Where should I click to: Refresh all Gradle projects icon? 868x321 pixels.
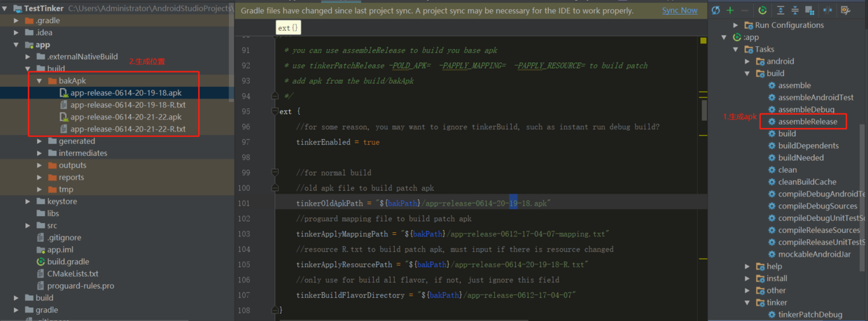tap(715, 10)
